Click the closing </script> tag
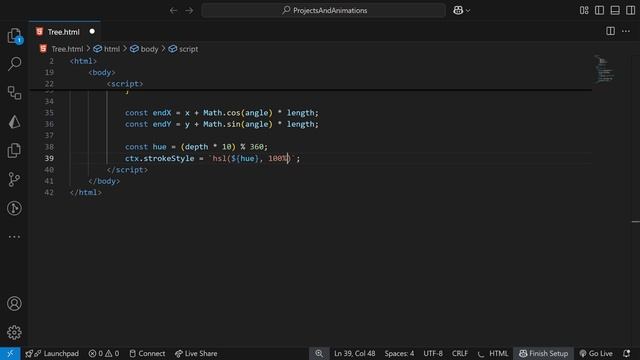Viewport: 640px width, 360px height. pyautogui.click(x=127, y=170)
